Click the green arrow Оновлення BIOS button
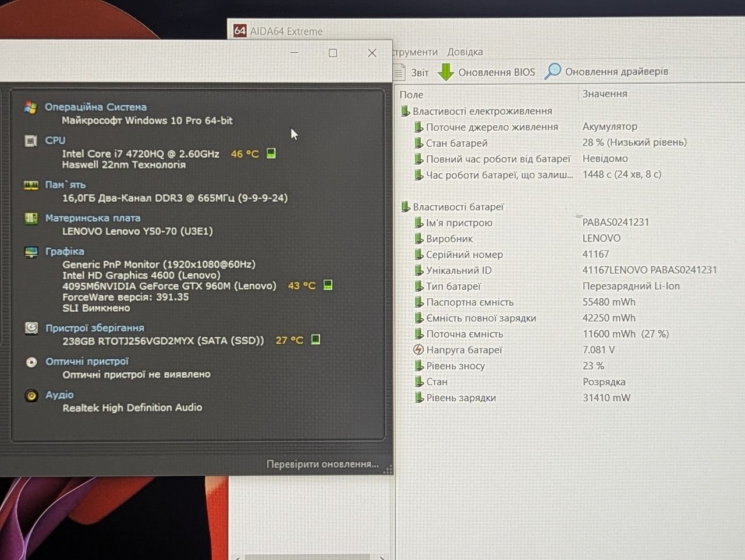This screenshot has width=745, height=560. coord(486,72)
